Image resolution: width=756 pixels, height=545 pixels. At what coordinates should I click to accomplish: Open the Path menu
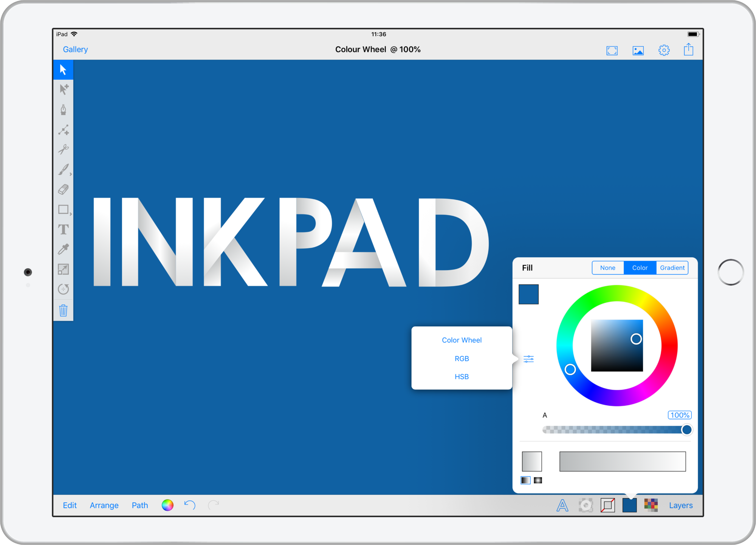pyautogui.click(x=139, y=505)
